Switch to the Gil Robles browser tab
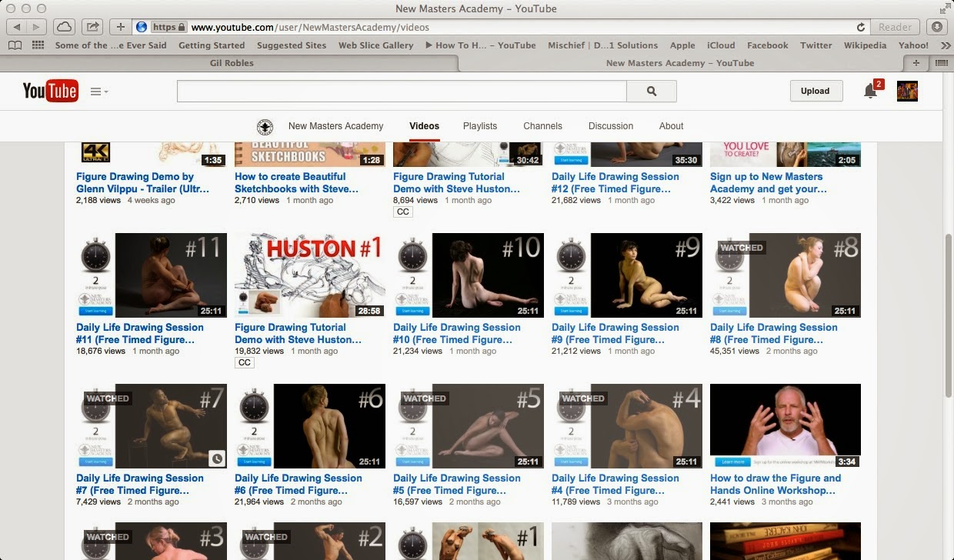Screen dimensions: 954x560 point(232,63)
